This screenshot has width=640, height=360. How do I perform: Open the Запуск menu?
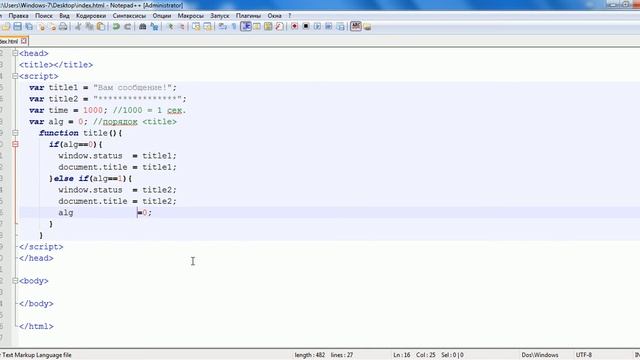coord(220,16)
